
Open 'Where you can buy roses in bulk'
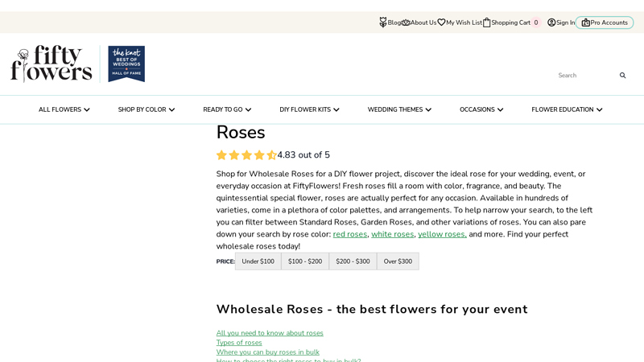click(268, 352)
